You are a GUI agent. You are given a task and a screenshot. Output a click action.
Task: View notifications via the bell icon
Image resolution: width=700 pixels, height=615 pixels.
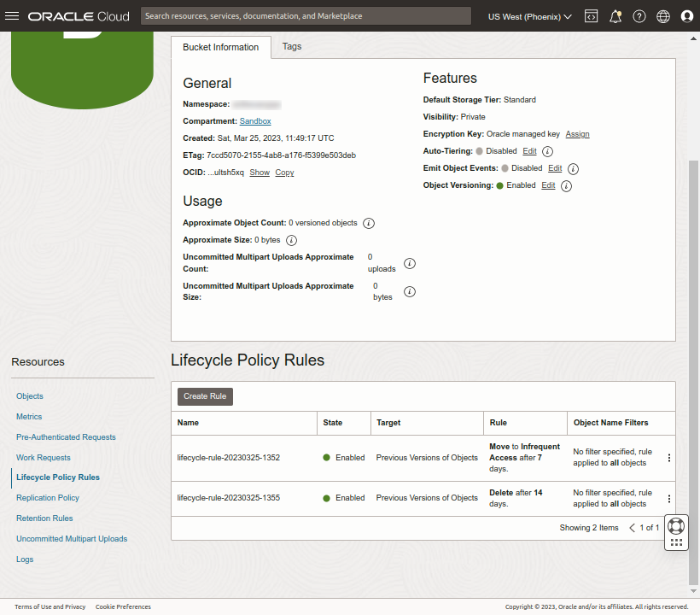coord(615,15)
